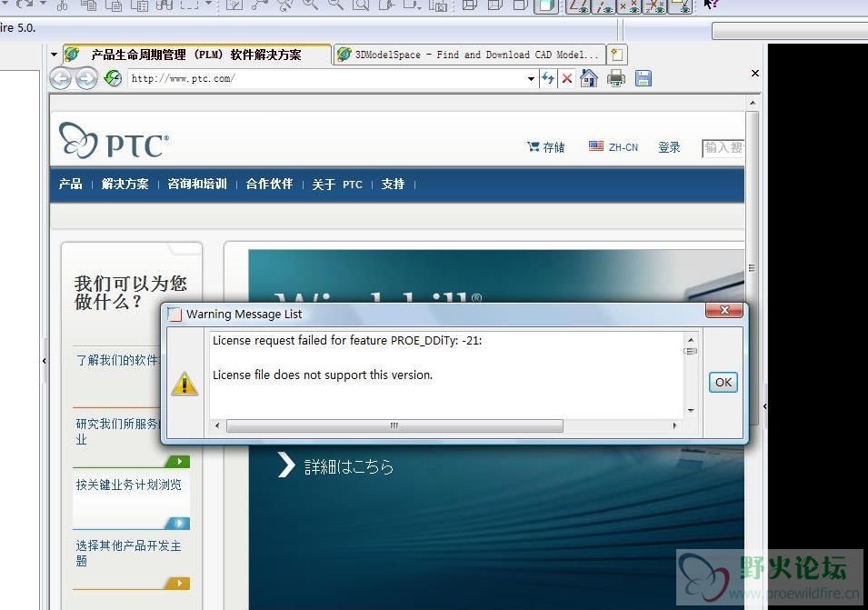
Task: Open the 关于 PTC navigation menu
Action: click(x=337, y=185)
